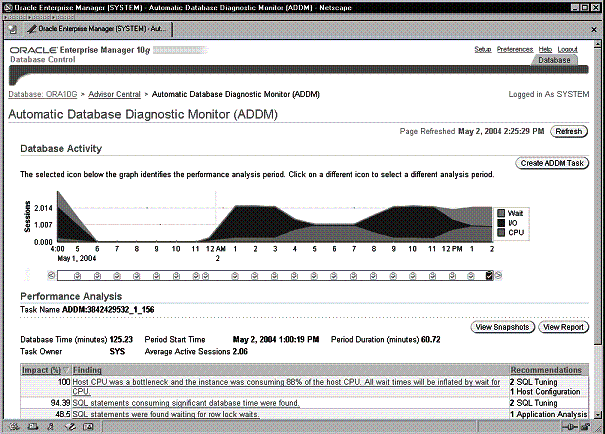Open Address Book icon in status bar

click(88, 427)
